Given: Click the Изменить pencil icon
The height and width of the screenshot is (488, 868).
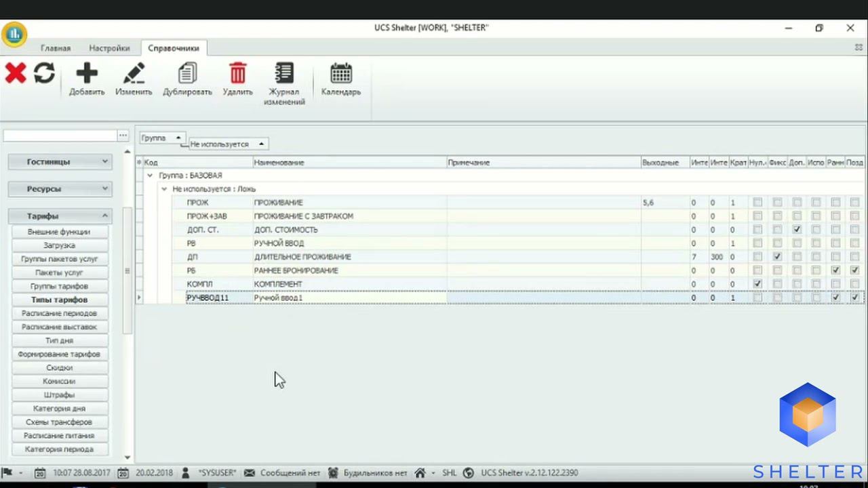Looking at the screenshot, I should [134, 73].
